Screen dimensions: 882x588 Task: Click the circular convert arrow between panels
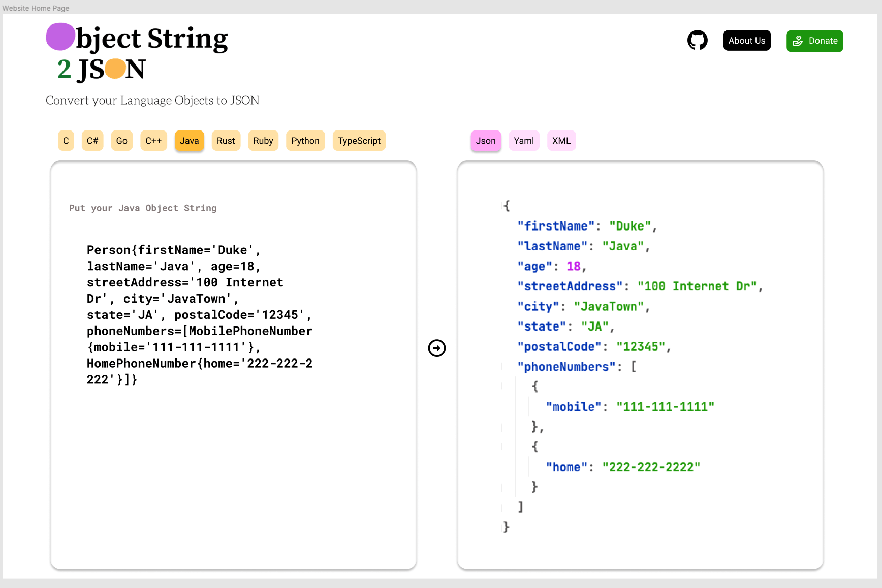tap(436, 348)
